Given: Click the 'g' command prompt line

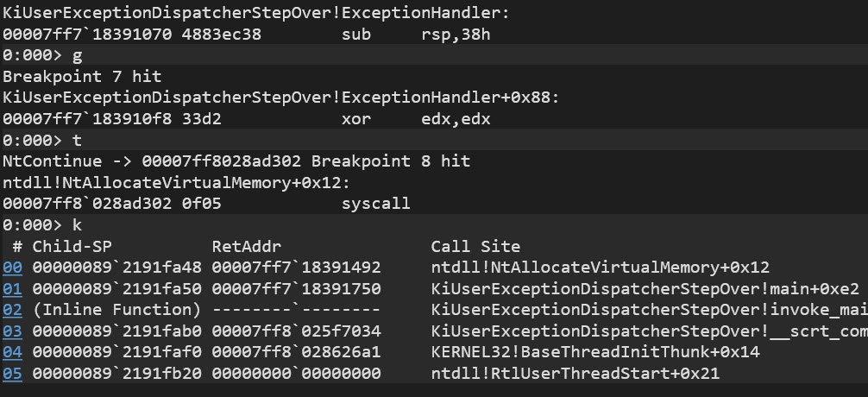Looking at the screenshot, I should tap(434, 55).
